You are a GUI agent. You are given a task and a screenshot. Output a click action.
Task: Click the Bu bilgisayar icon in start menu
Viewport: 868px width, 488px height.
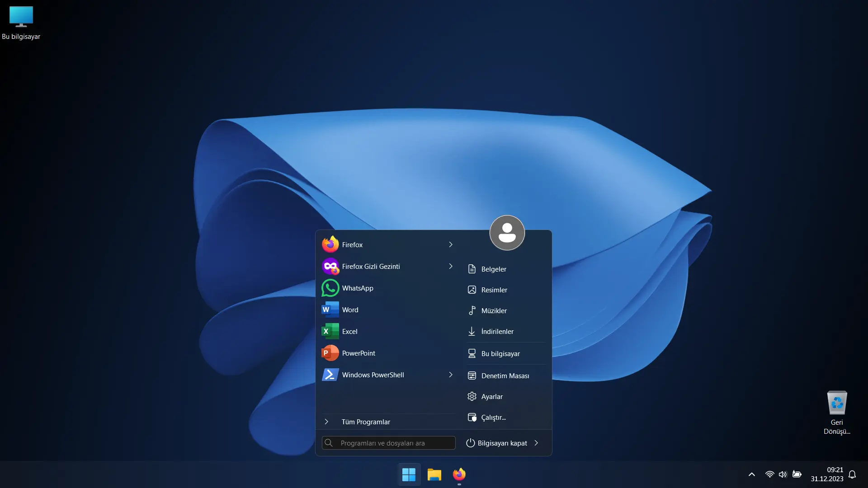[472, 353]
